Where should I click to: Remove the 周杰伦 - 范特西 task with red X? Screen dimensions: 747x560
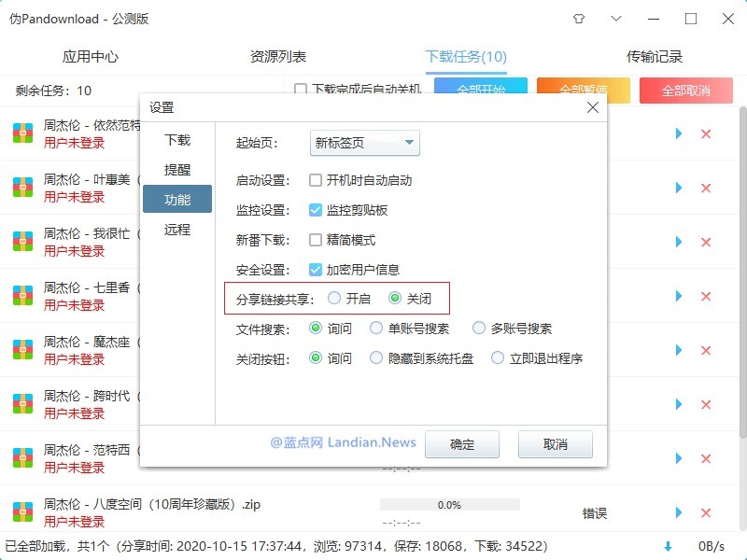coord(706,458)
